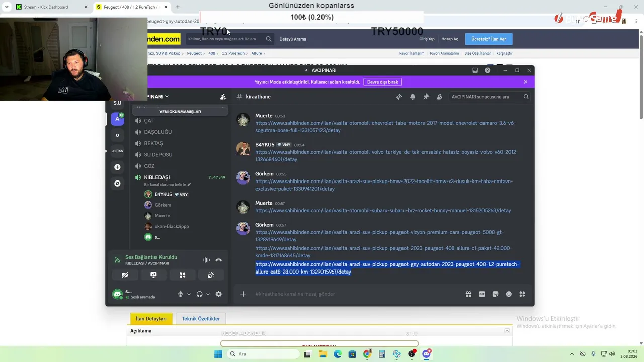Jump to YENİ OKUNMAMIŞLAR unread channels
The image size is (644, 362).
click(x=180, y=112)
